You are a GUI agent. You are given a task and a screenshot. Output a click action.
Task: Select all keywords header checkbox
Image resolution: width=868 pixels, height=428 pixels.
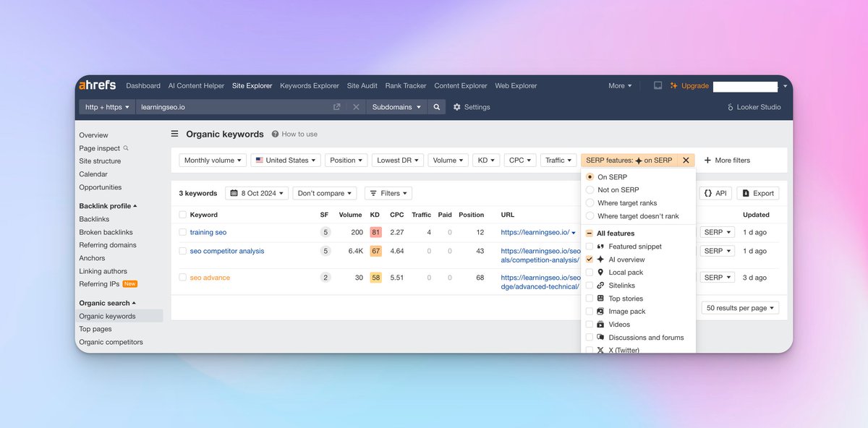tap(183, 215)
